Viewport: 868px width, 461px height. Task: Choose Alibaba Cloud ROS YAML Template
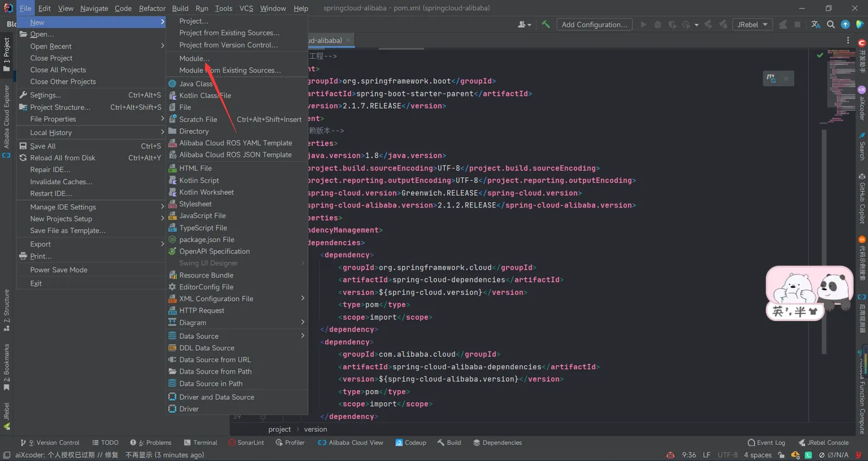237,143
